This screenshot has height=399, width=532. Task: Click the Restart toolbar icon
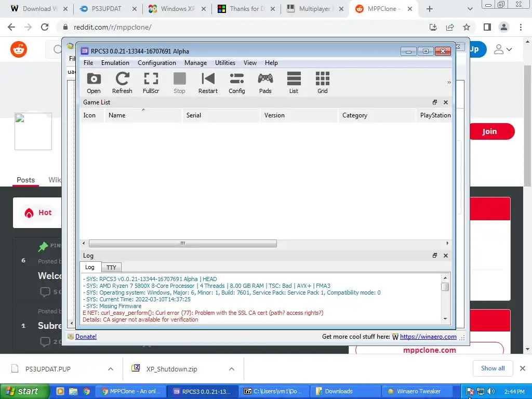pyautogui.click(x=208, y=83)
